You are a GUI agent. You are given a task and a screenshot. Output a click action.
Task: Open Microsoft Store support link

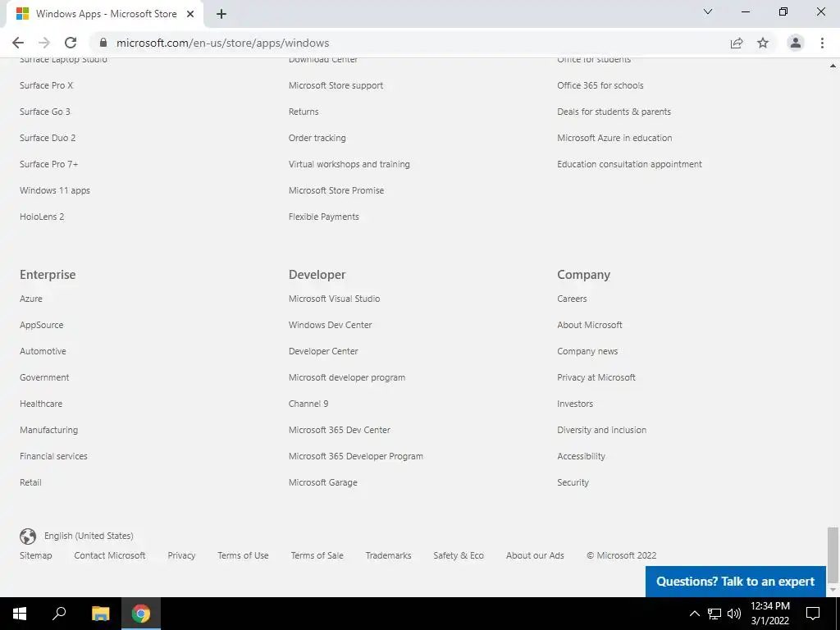[x=336, y=85]
